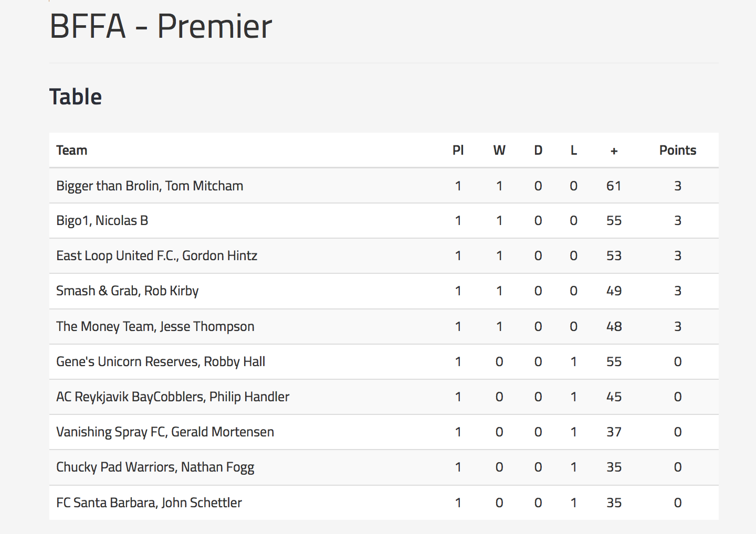Open East Loop United F.C. team entry
The height and width of the screenshot is (534, 756).
[x=156, y=256]
